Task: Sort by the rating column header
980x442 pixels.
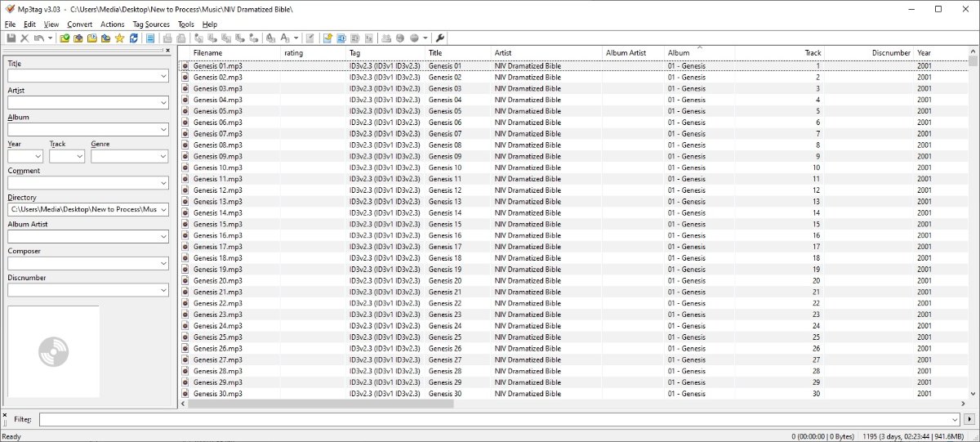Action: tap(314, 53)
